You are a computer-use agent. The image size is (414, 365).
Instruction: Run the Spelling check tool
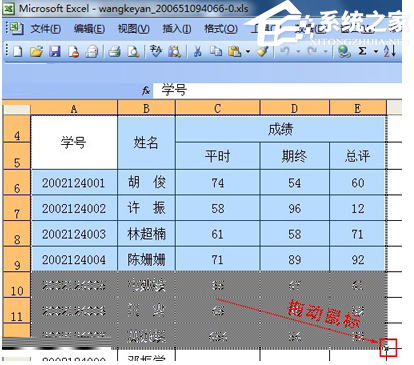(x=156, y=51)
